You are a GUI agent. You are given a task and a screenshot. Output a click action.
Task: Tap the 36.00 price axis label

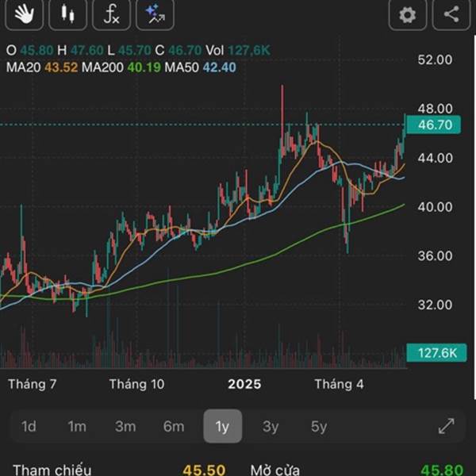tap(435, 256)
